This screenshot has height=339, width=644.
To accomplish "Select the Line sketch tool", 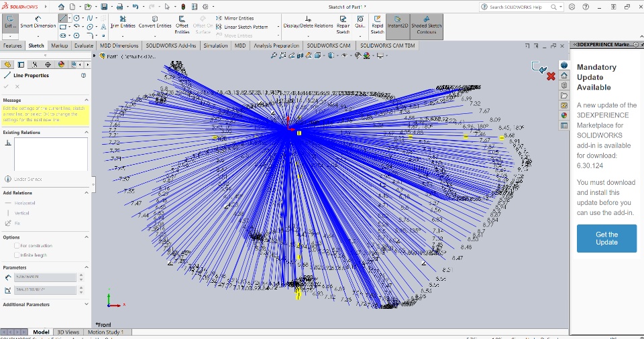I will (x=63, y=18).
